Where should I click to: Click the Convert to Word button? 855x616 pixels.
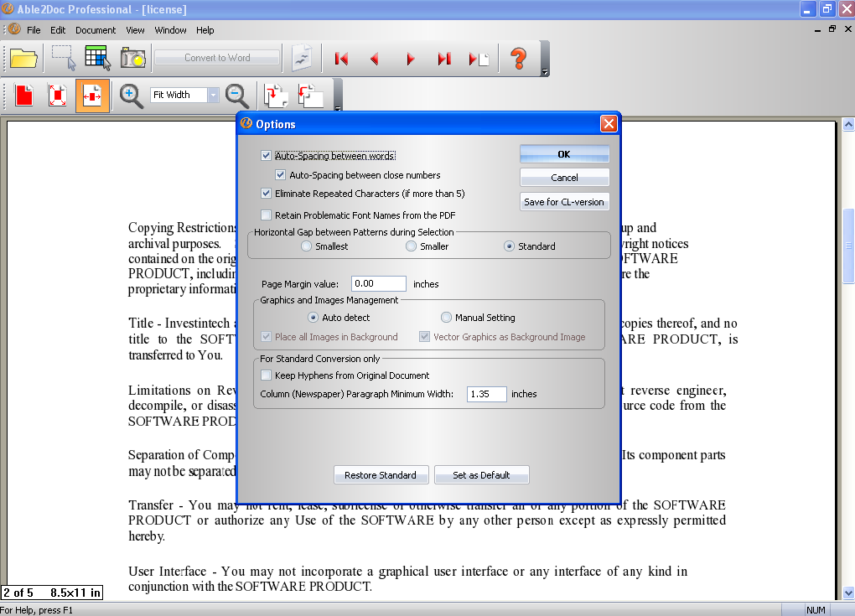[x=217, y=58]
